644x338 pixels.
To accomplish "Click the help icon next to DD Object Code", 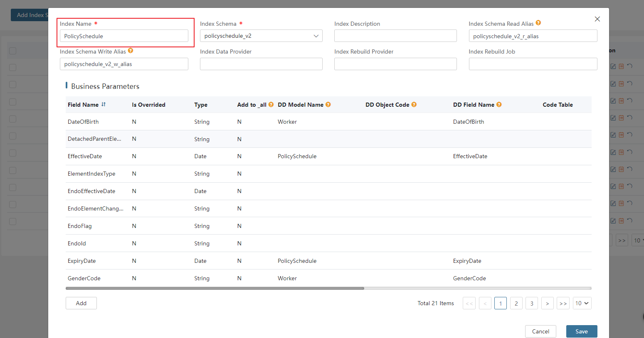I will pos(414,105).
